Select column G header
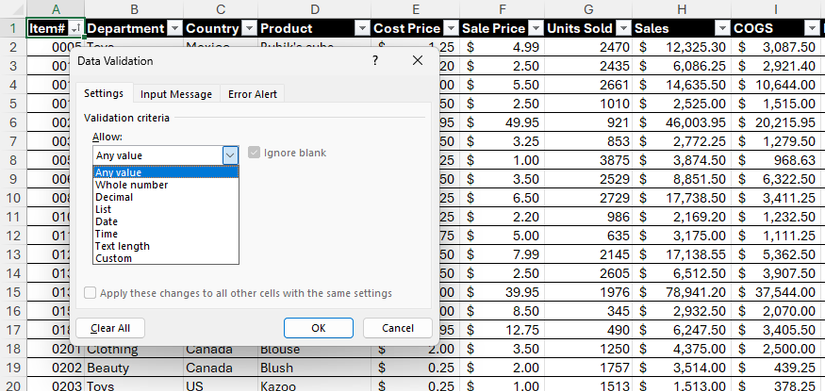This screenshot has height=391, width=825. pyautogui.click(x=588, y=9)
